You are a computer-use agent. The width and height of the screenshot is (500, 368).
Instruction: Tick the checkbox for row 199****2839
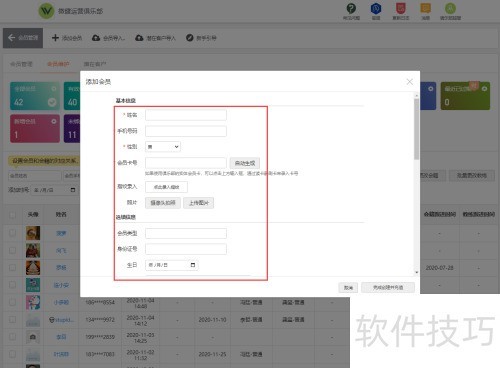point(12,337)
